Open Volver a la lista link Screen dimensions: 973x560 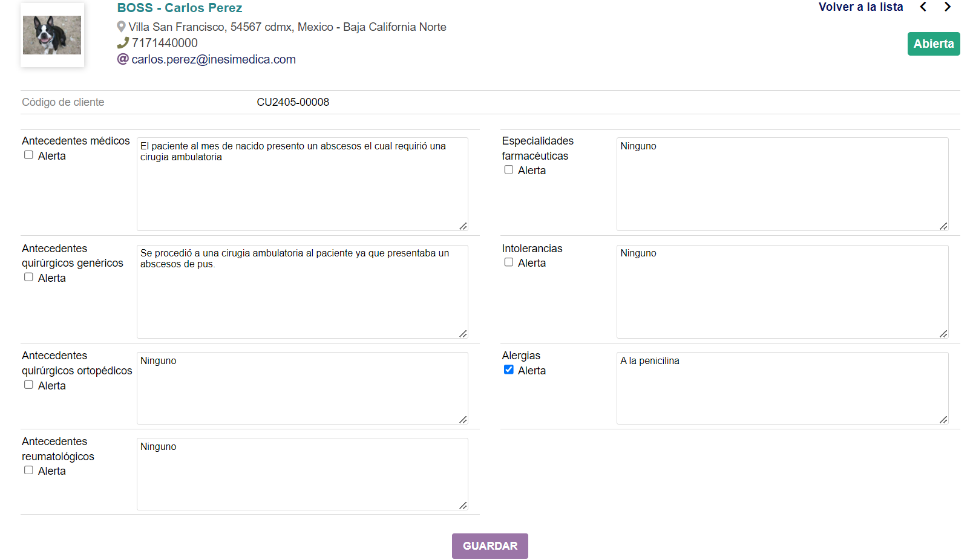coord(860,7)
